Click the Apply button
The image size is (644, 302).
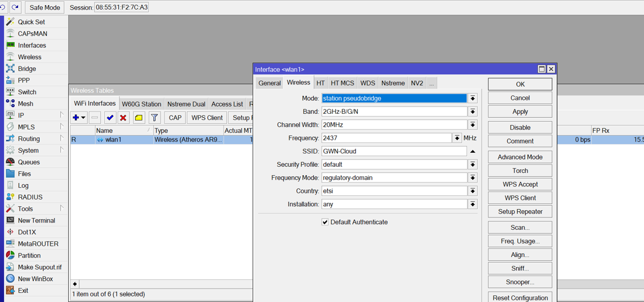[x=520, y=112]
